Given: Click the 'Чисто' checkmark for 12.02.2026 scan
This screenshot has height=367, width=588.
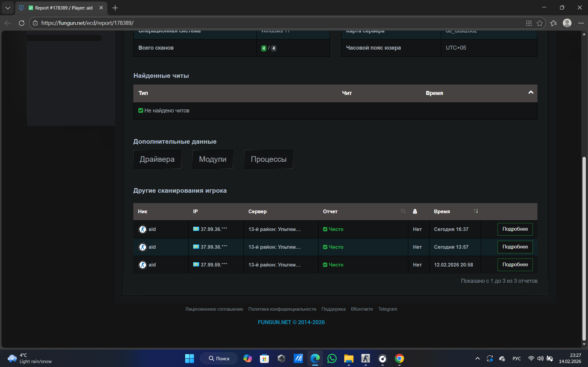Looking at the screenshot, I should 325,265.
